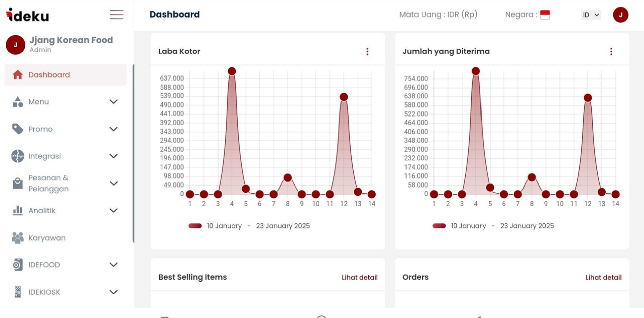
Task: Open the Dashboard home icon
Action: tap(18, 74)
